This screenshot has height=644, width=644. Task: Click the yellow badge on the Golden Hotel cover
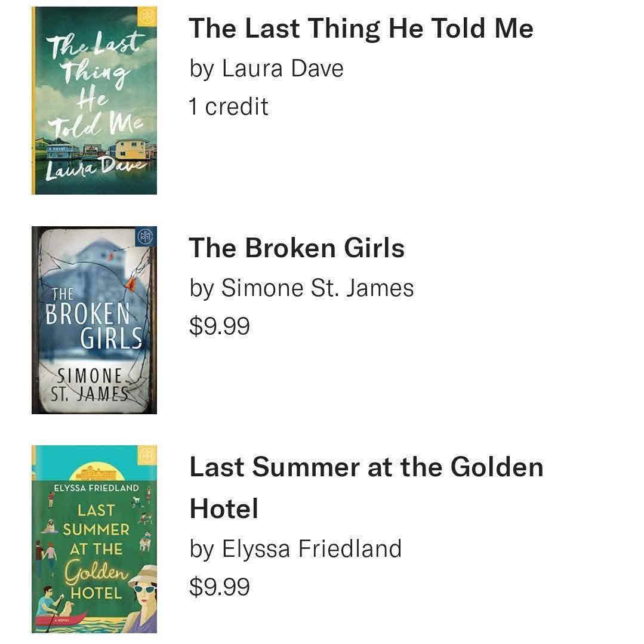tap(147, 455)
